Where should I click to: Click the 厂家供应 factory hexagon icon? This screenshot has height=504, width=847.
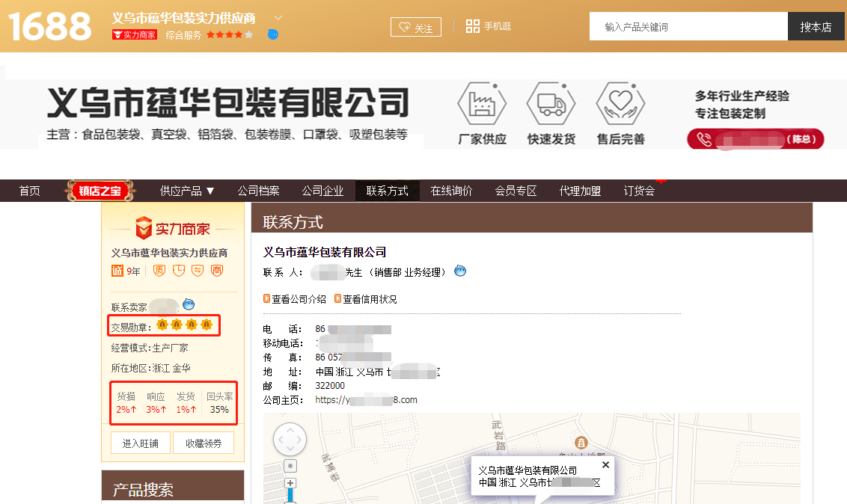482,103
